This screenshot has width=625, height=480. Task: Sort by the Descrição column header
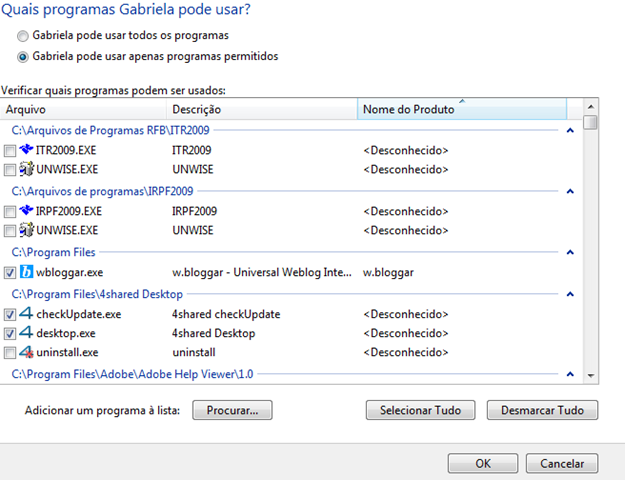262,109
